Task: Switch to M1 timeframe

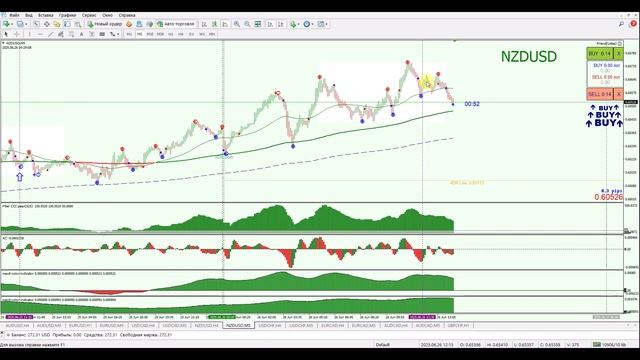Action: click(129, 34)
